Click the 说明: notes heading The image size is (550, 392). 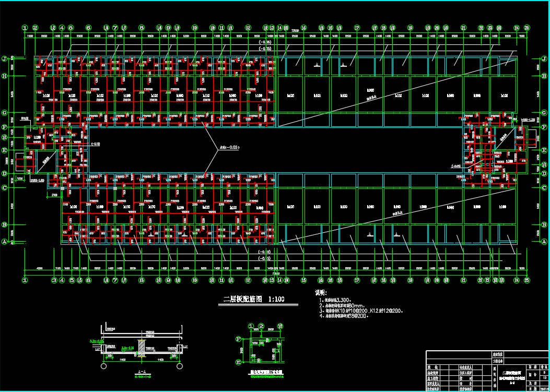321,292
